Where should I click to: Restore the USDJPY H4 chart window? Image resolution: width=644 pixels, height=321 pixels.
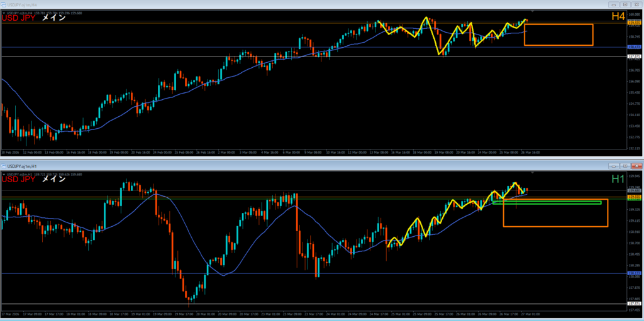tap(625, 4)
